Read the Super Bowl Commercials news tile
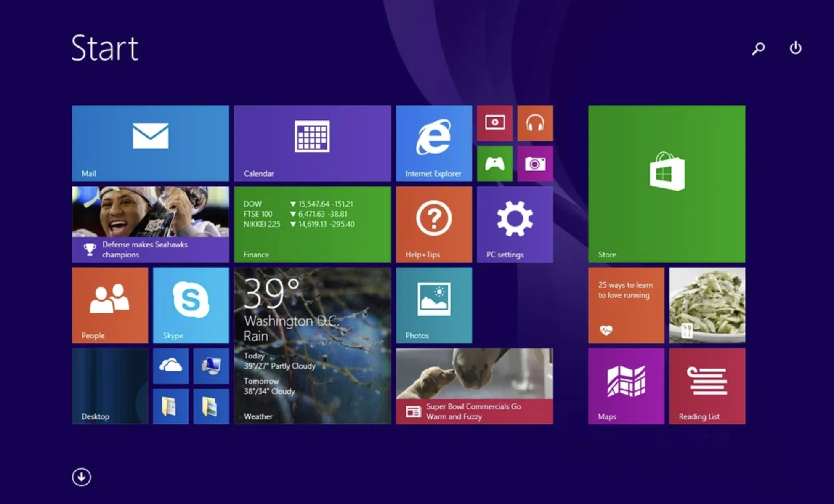This screenshot has width=834, height=504. (x=474, y=386)
